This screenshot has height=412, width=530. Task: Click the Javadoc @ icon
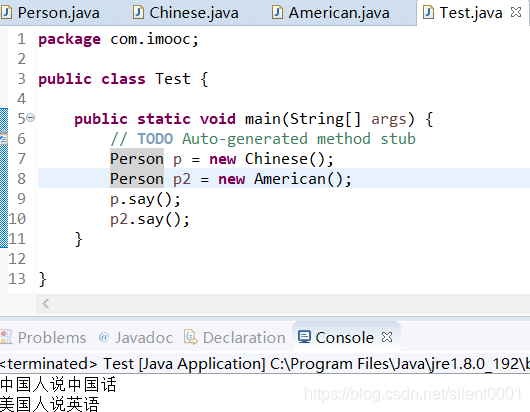pos(104,337)
